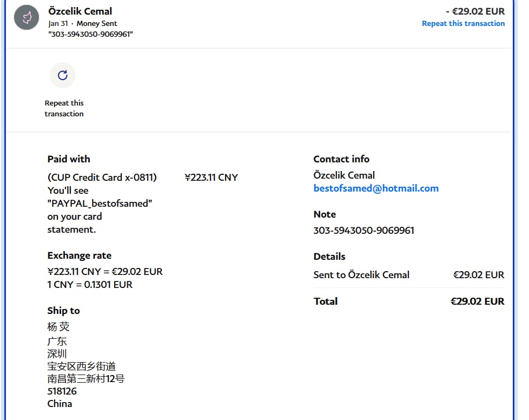Click the Paid with heading

click(69, 159)
